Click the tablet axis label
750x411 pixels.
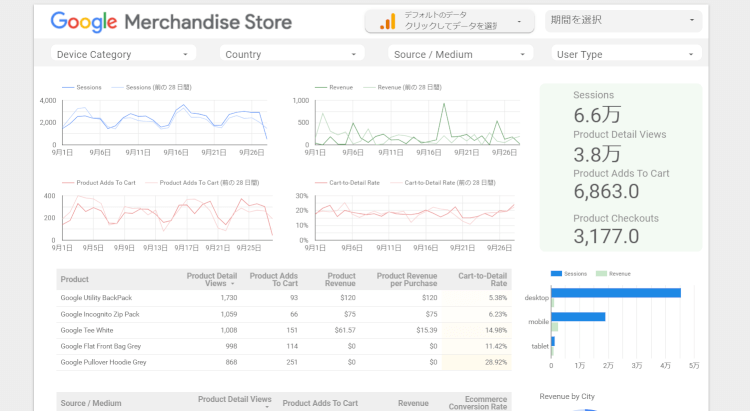point(540,346)
